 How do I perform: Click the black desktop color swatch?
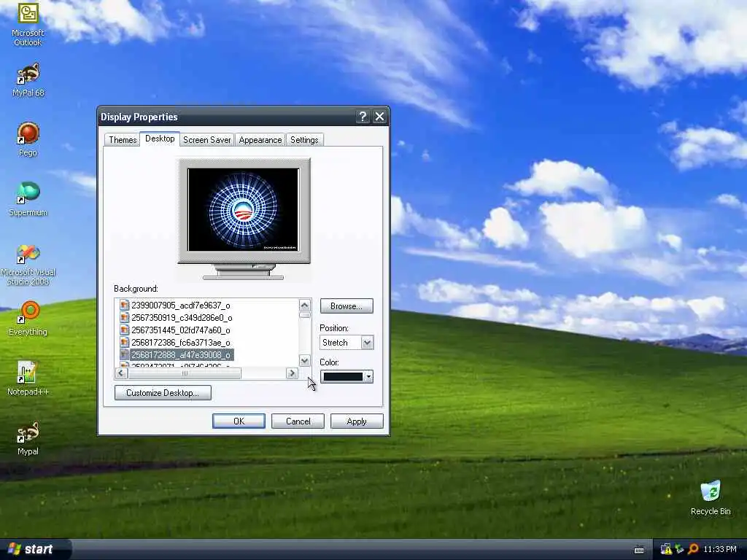[343, 377]
